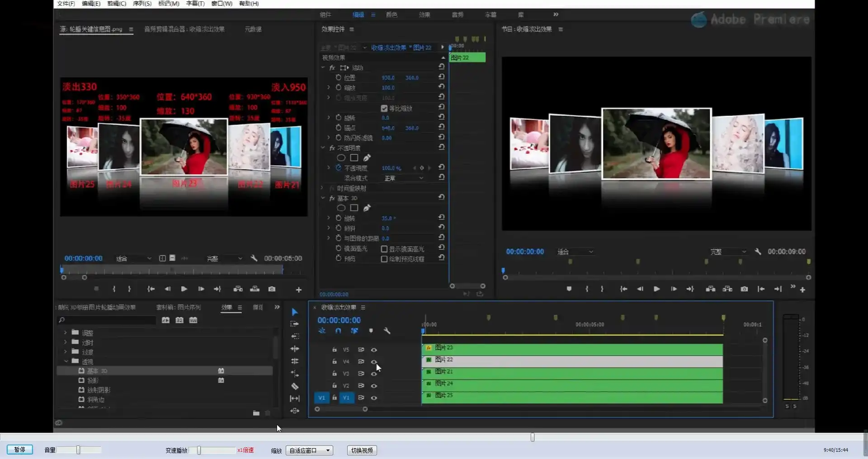Expand the 调整 effects folder
Screen dimensions: 868x459
click(66, 333)
